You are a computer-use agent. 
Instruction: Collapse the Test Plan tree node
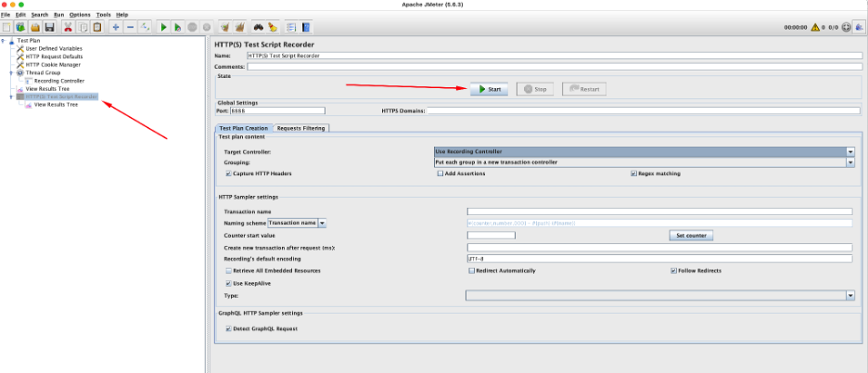tap(4, 41)
